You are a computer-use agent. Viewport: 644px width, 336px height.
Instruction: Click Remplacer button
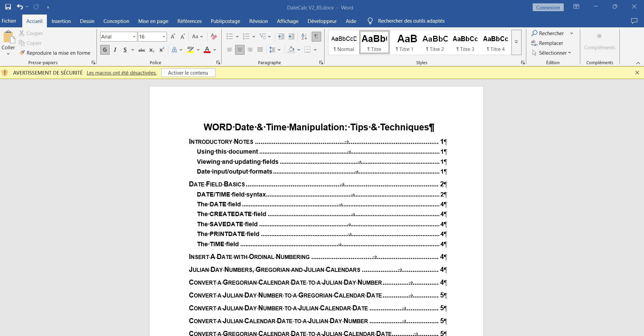pyautogui.click(x=547, y=43)
